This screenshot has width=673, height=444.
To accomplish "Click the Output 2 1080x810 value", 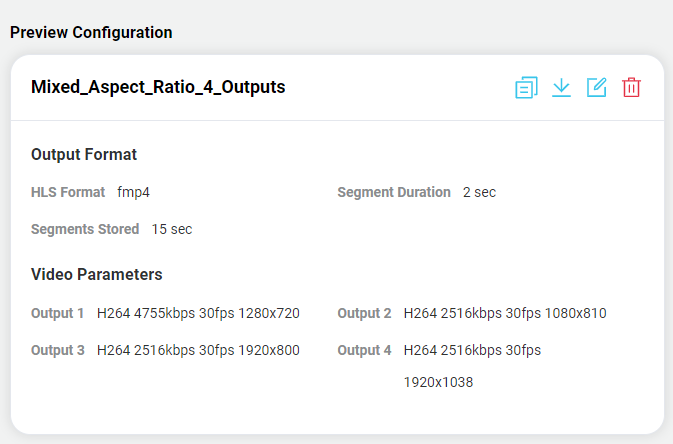I will [x=505, y=313].
